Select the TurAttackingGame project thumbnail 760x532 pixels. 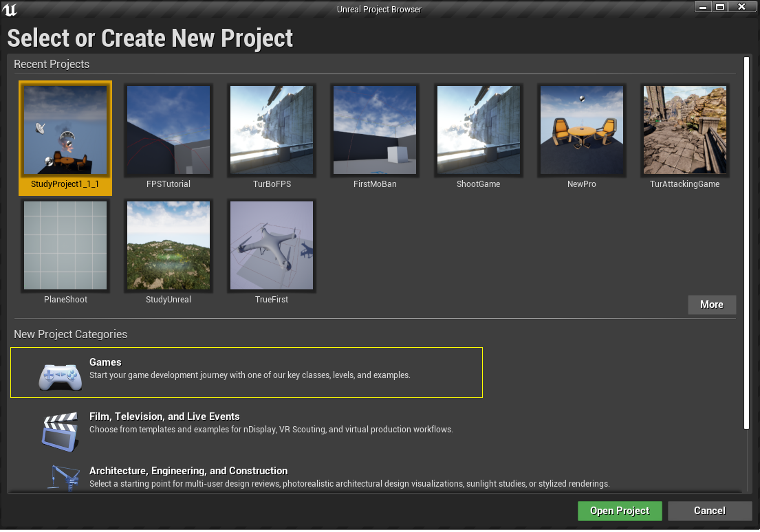(x=685, y=130)
